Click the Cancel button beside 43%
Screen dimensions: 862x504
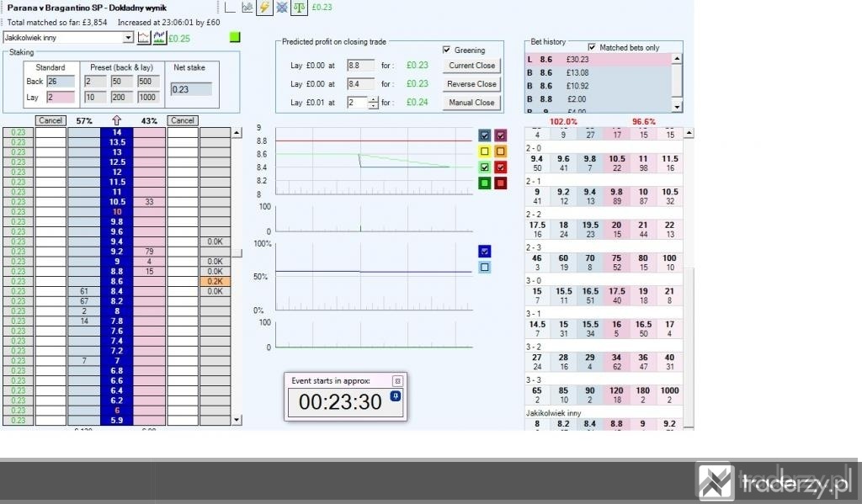coord(183,120)
